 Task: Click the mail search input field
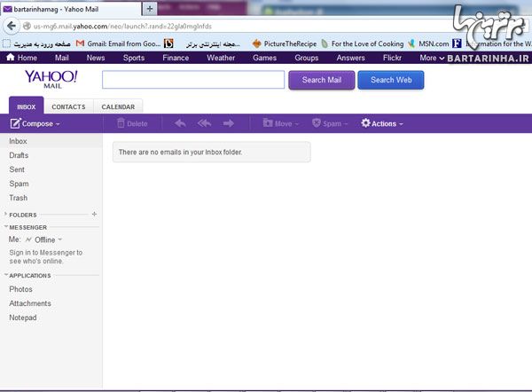pyautogui.click(x=192, y=80)
